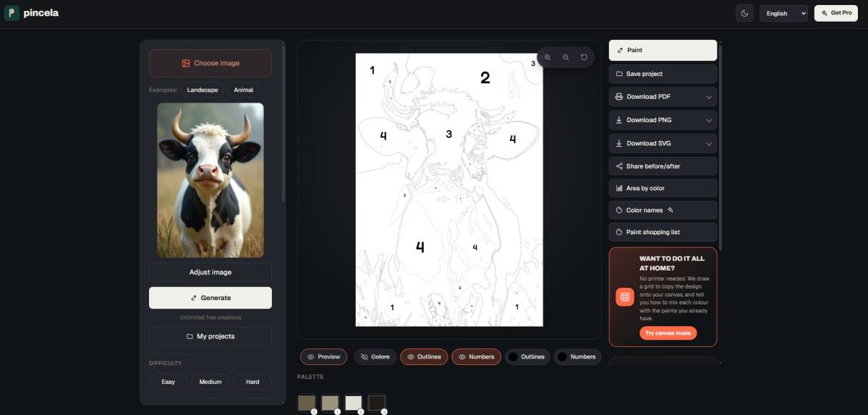The height and width of the screenshot is (415, 868).
Task: Toggle Numbers visibility with eye icon
Action: (476, 356)
